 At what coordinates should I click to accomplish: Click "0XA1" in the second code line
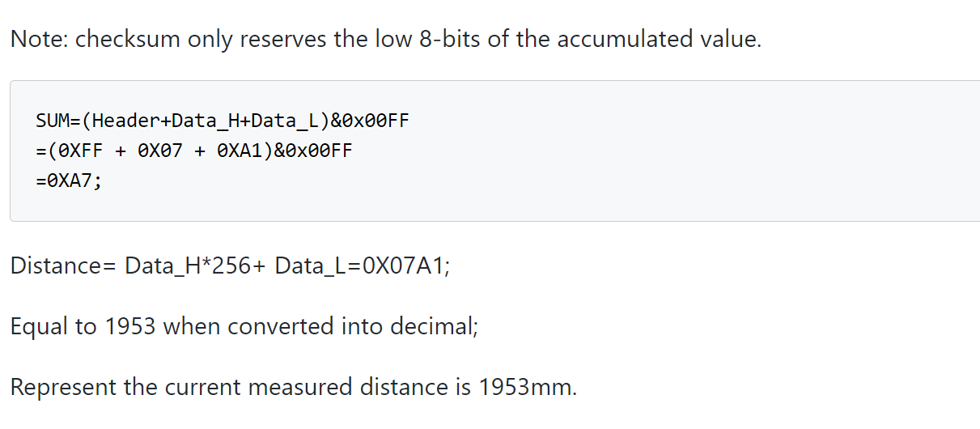(235, 151)
